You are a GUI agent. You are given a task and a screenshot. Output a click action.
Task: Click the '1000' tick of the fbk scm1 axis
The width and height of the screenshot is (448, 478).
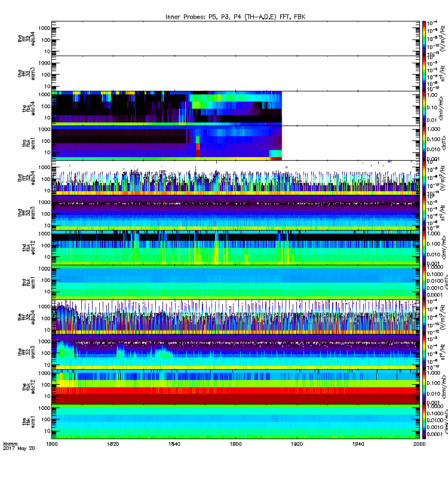coord(44,408)
